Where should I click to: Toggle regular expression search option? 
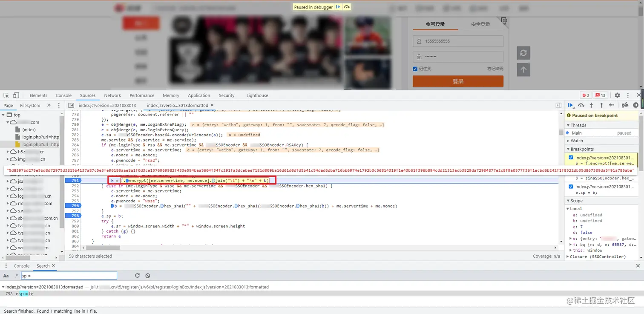[16, 276]
